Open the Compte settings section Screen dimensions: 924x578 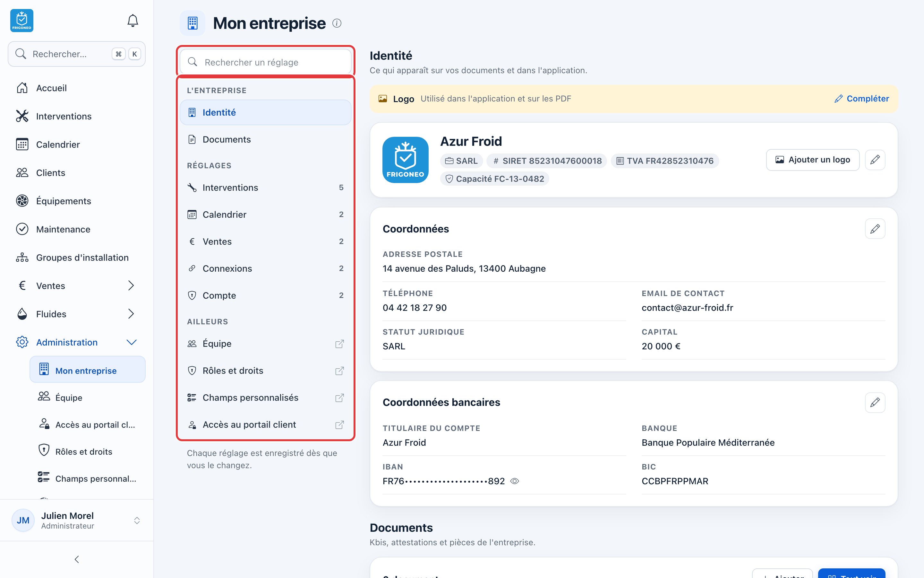tap(265, 295)
